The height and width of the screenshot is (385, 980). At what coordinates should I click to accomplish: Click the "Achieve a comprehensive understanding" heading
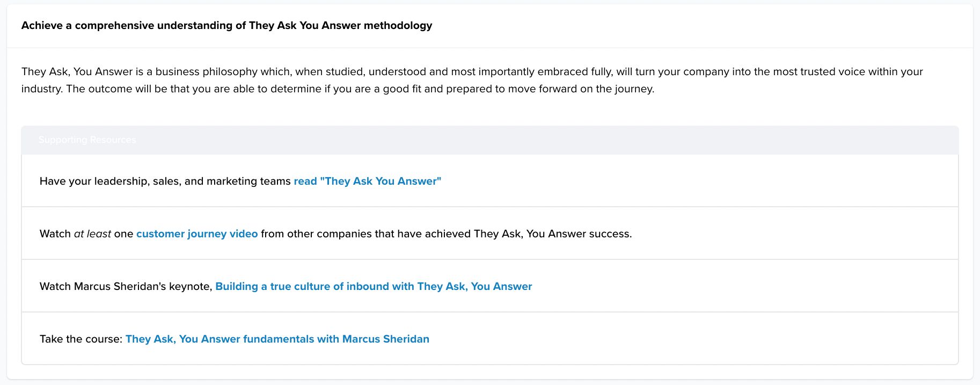[x=226, y=26]
